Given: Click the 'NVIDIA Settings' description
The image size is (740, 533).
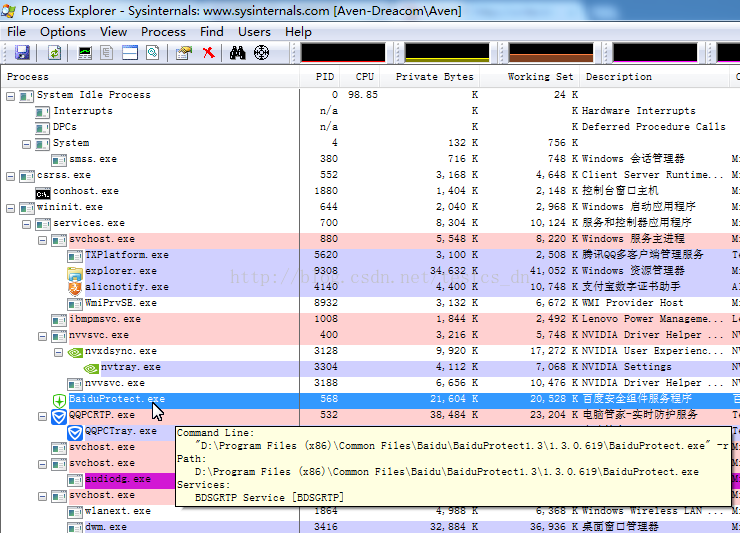Looking at the screenshot, I should [x=627, y=367].
